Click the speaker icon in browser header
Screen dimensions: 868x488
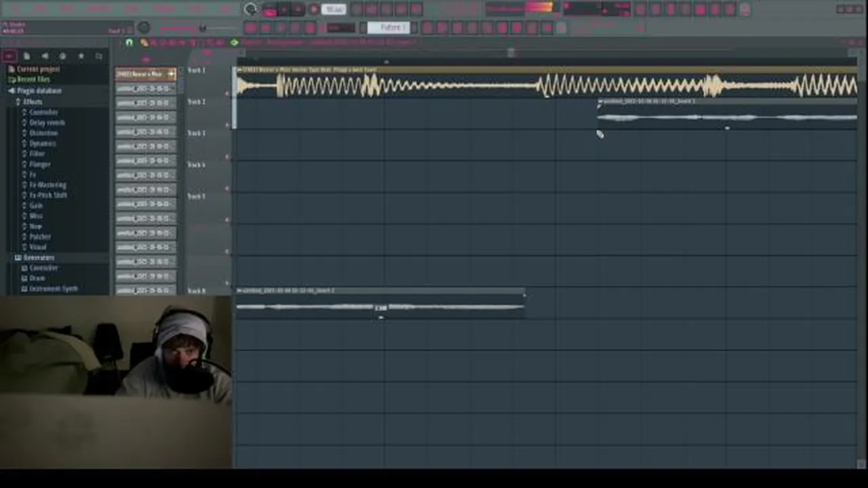[45, 56]
